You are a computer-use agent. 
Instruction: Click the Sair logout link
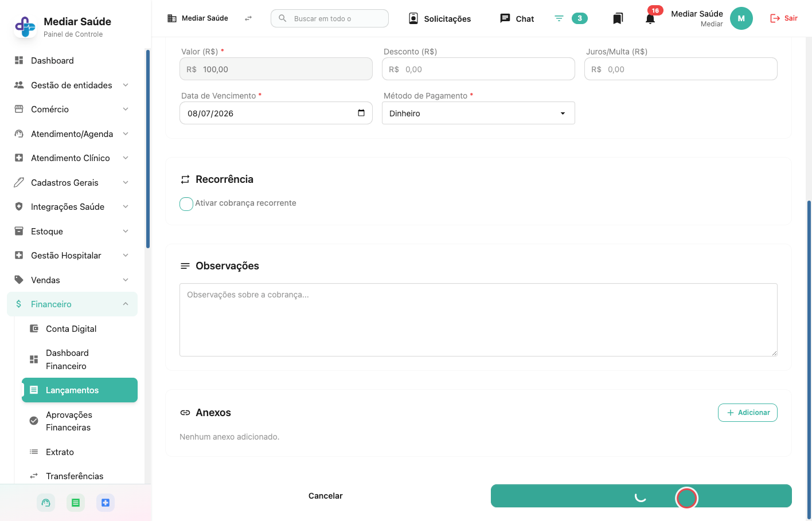point(784,18)
